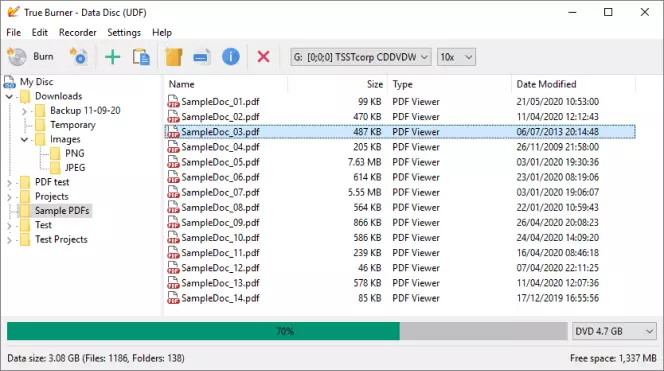
Task: Click the paste documents toolbar icon
Action: click(x=141, y=57)
